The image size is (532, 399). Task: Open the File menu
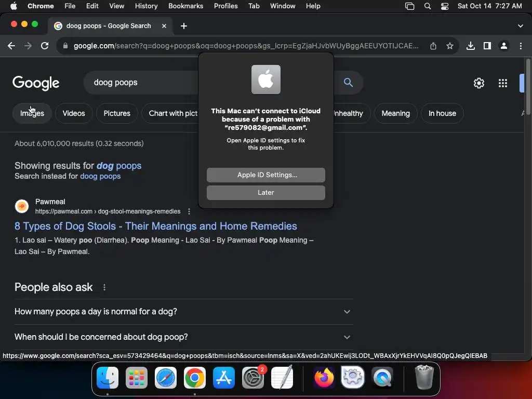[70, 6]
